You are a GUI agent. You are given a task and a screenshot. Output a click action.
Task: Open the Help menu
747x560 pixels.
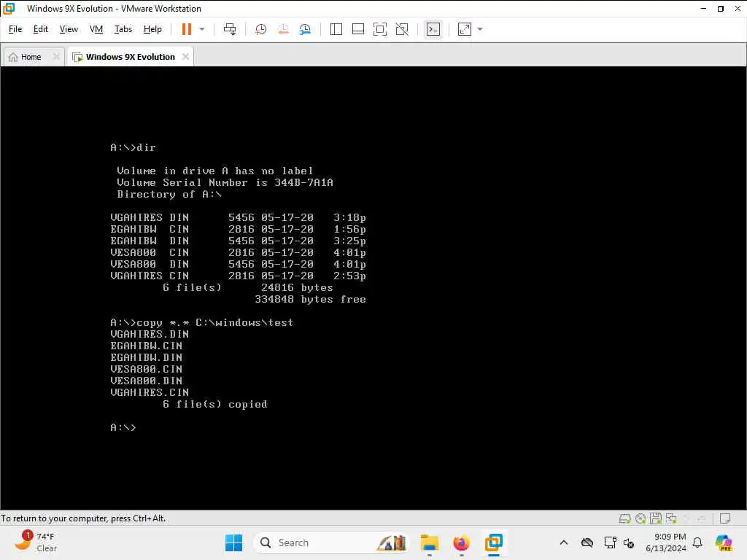pyautogui.click(x=152, y=29)
